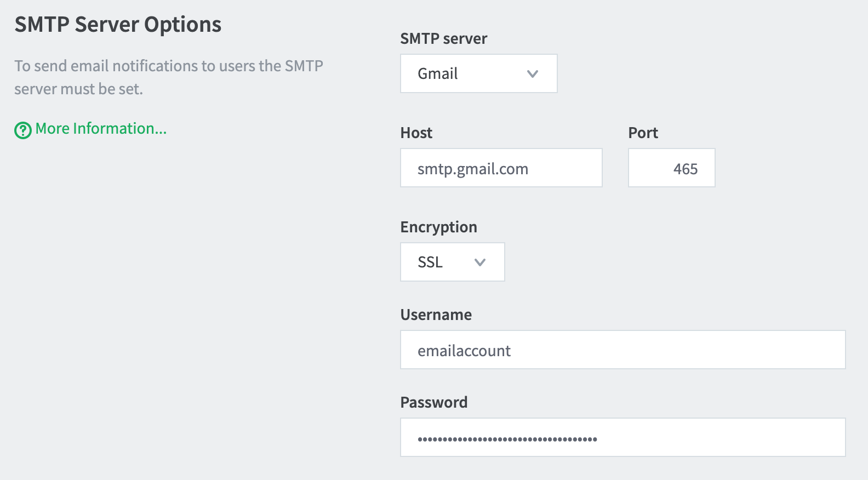
Task: Click the password dots in Password box
Action: tap(507, 439)
